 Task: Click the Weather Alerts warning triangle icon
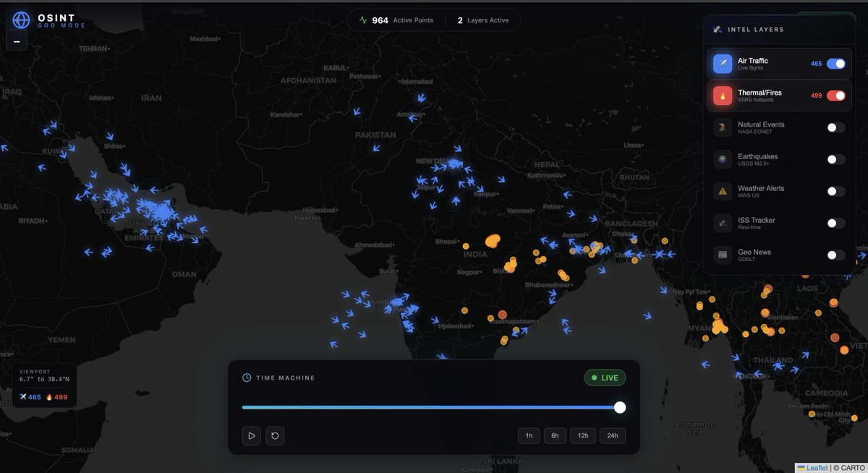(x=722, y=190)
